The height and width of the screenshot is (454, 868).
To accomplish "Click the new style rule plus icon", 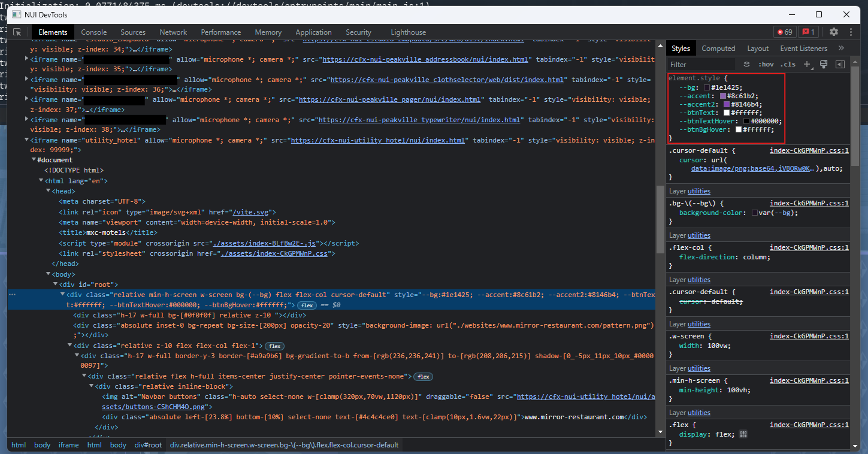I will coord(806,64).
